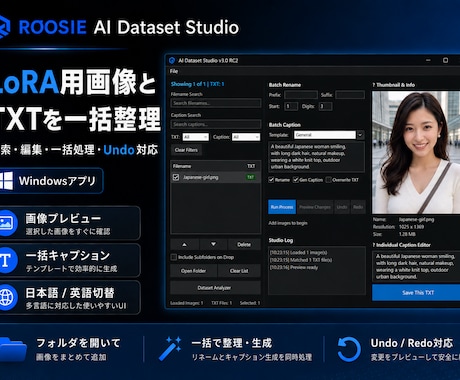Open the Dataset Analyzer
The height and width of the screenshot is (380, 460).
coord(215,287)
